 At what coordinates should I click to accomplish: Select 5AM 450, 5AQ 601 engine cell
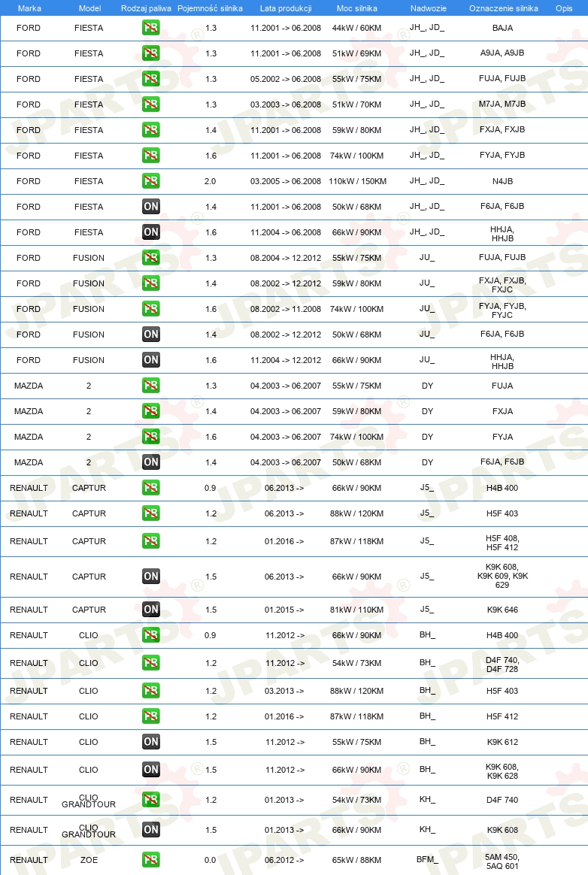pos(502,861)
